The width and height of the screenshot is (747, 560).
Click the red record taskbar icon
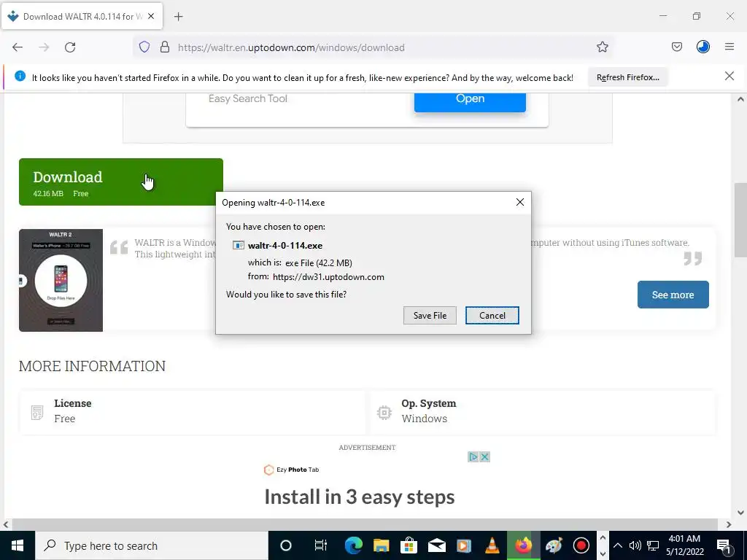click(x=581, y=545)
